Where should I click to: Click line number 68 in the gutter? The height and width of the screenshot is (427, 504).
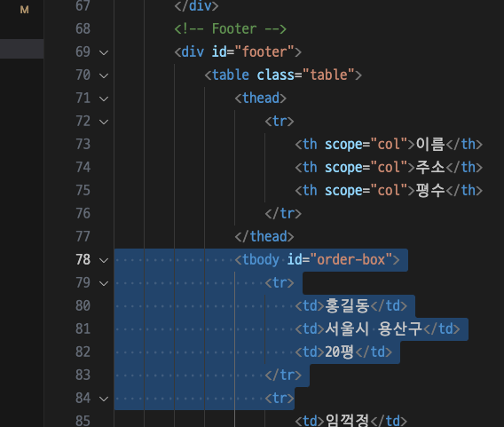coord(83,28)
